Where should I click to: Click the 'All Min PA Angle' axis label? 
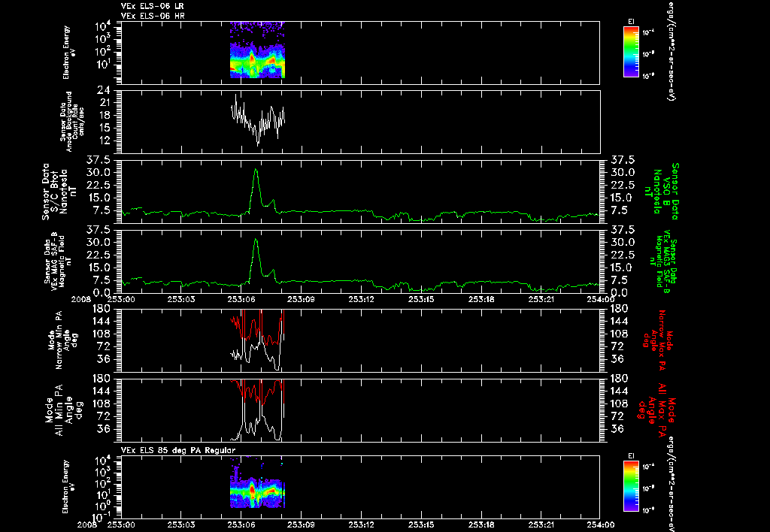[x=63, y=410]
